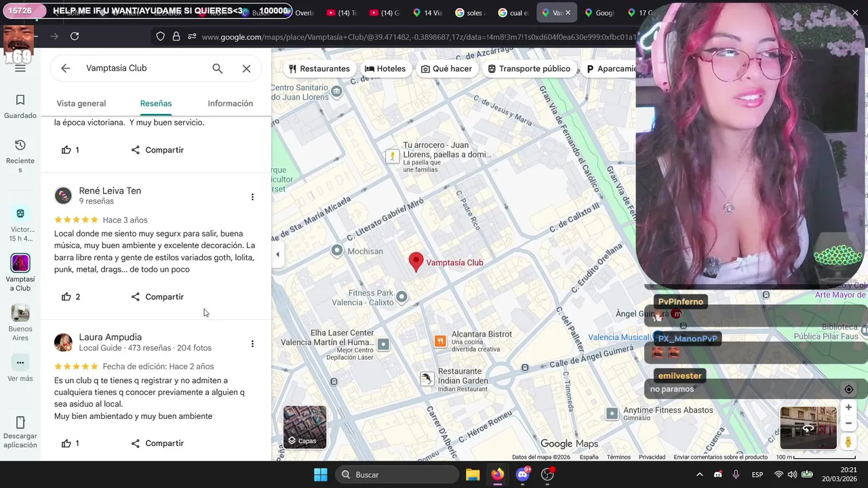
Task: Open the Maps hamburger menu
Action: [20, 68]
